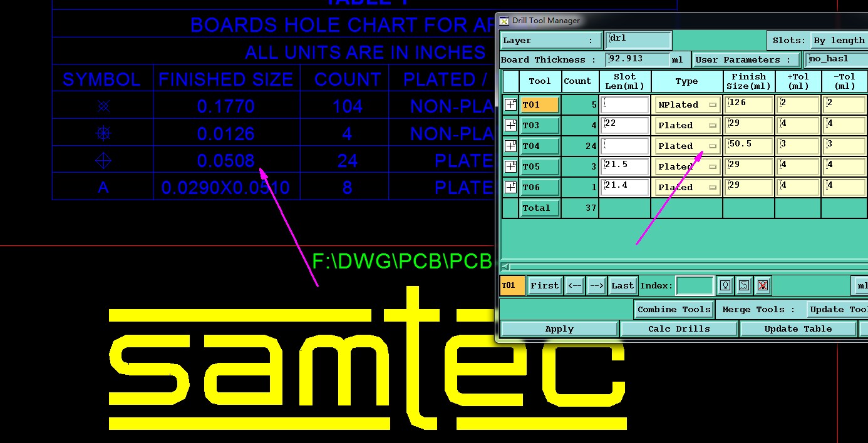Click the T01 Slot Len field
The width and height of the screenshot is (868, 443).
[x=625, y=104]
